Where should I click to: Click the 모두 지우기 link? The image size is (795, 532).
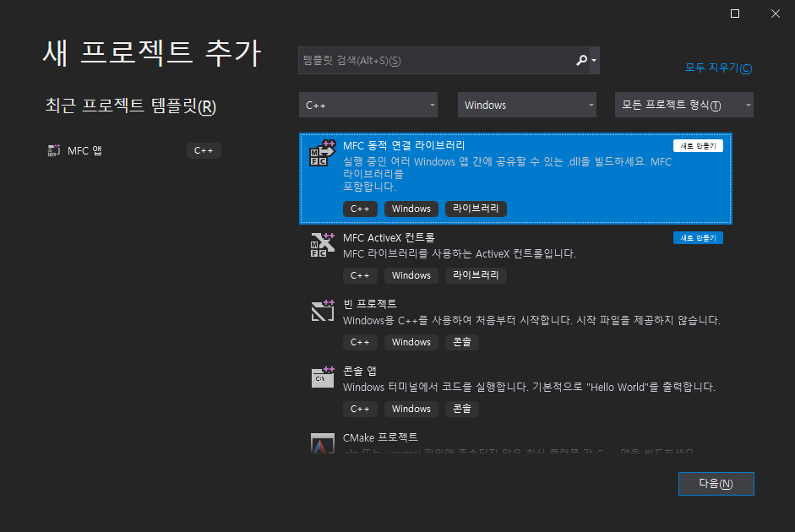tap(718, 68)
